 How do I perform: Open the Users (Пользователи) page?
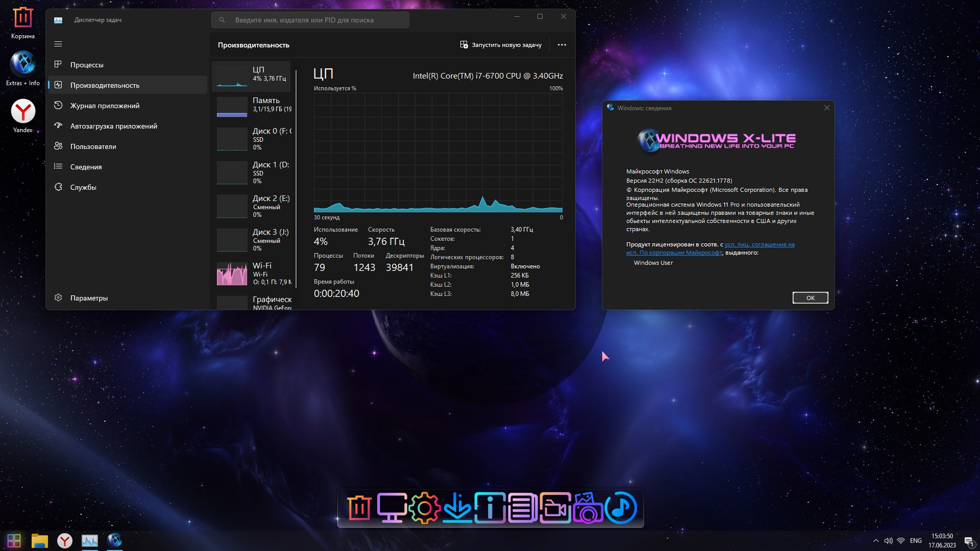[x=93, y=146]
